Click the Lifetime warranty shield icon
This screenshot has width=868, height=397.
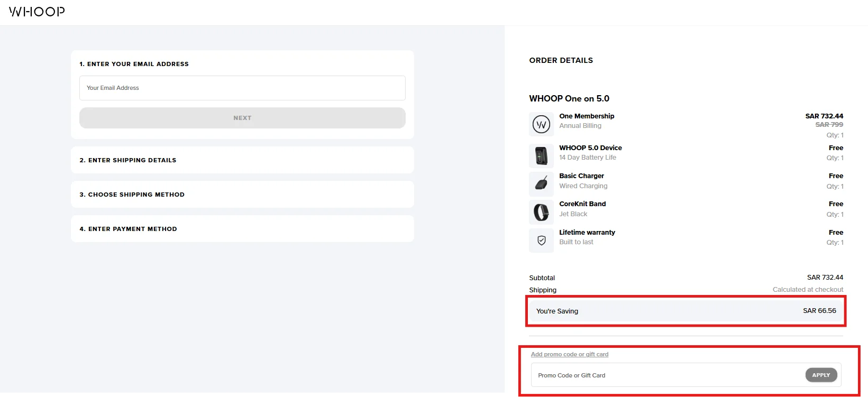coord(541,241)
